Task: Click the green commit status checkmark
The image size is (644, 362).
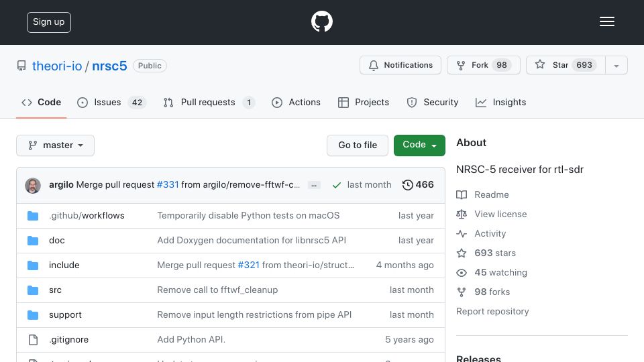Action: 336,185
